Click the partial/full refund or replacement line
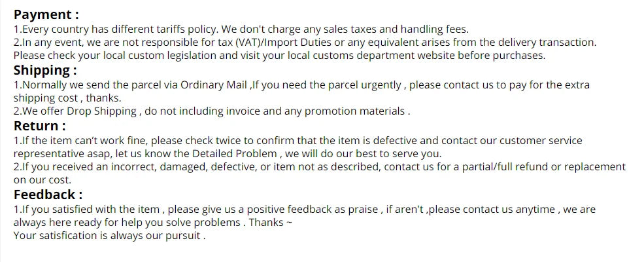 pyautogui.click(x=319, y=167)
